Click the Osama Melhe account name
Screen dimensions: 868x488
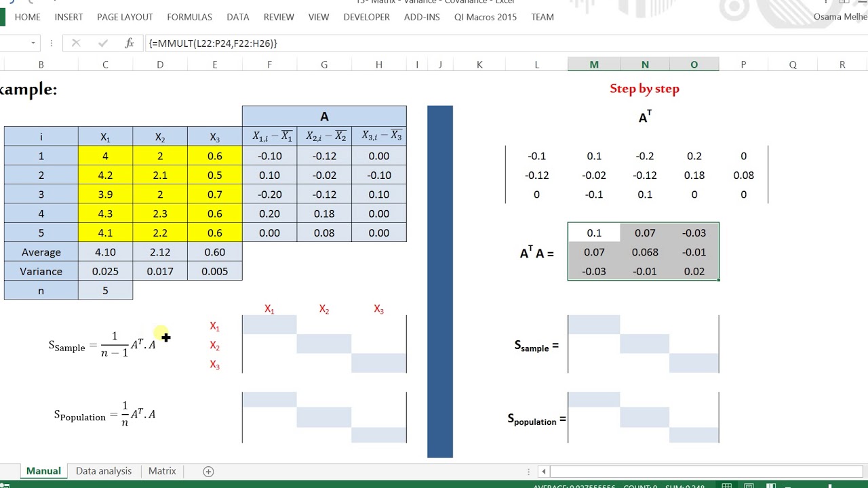840,17
